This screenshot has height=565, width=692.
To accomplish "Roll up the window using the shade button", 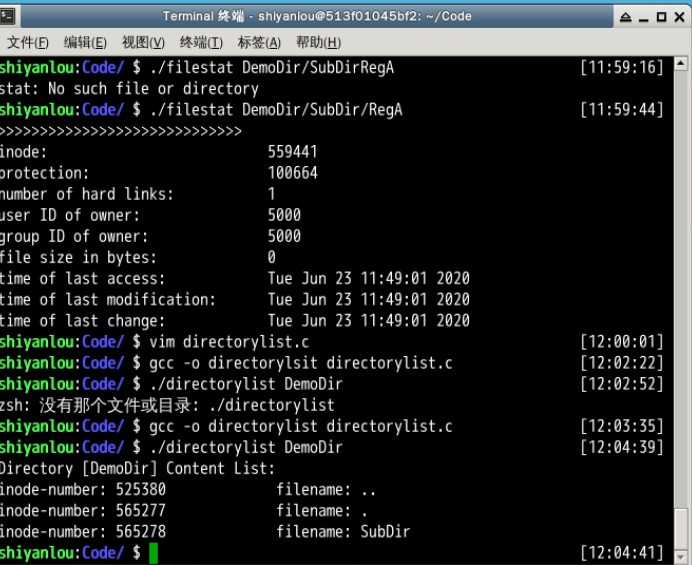I will click(625, 17).
